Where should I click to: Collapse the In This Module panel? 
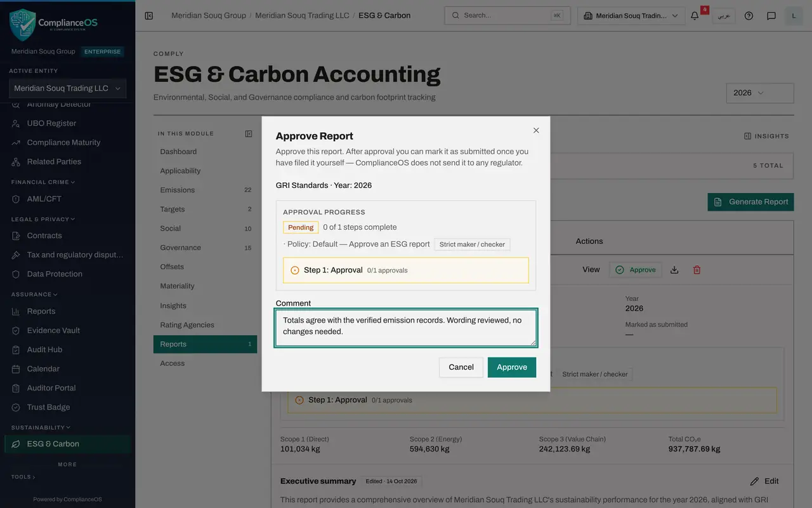pos(249,133)
